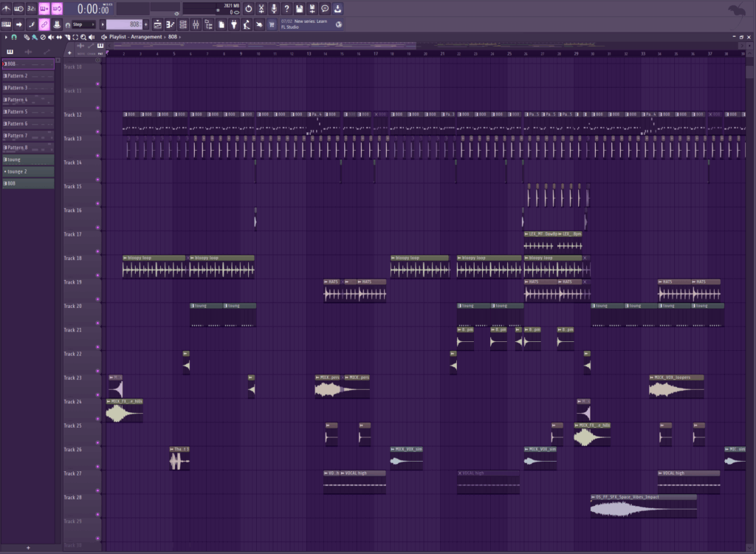Toggle loop recording
The width and height of the screenshot is (756, 554).
click(x=57, y=8)
